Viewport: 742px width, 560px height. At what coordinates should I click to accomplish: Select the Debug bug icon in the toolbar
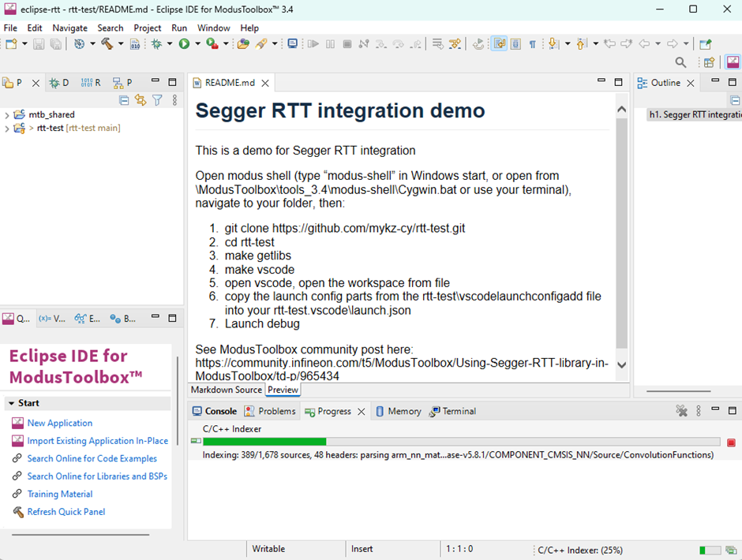(156, 43)
